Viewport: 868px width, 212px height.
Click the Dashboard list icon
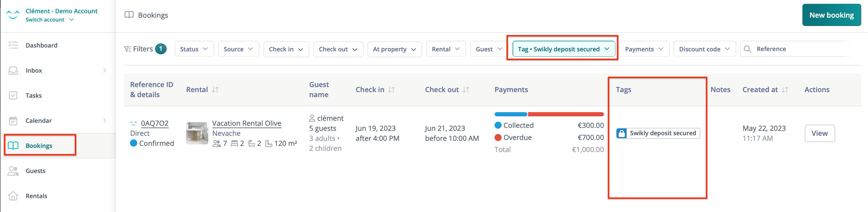coord(13,45)
